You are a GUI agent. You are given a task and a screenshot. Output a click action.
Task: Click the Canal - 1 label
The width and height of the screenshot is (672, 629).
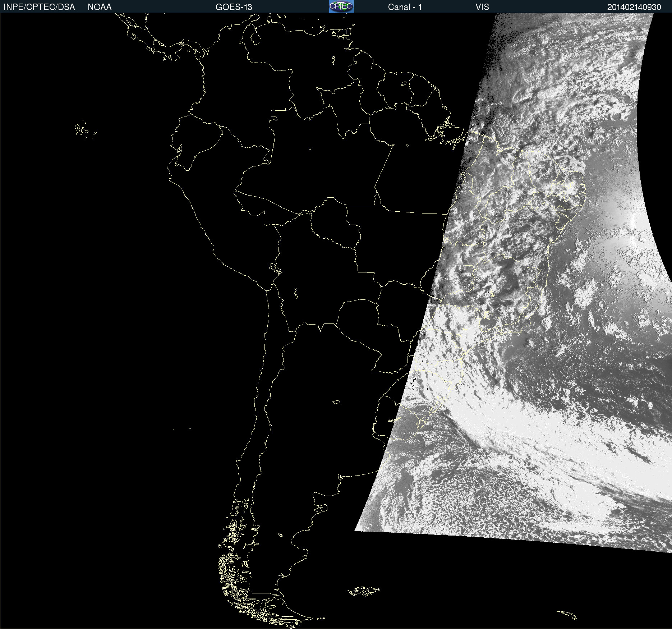(x=405, y=7)
